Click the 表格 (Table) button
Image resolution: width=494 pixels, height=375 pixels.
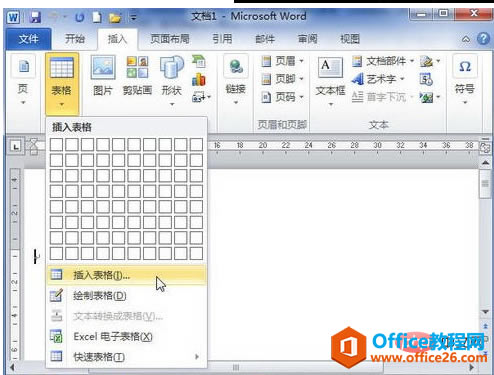(62, 83)
